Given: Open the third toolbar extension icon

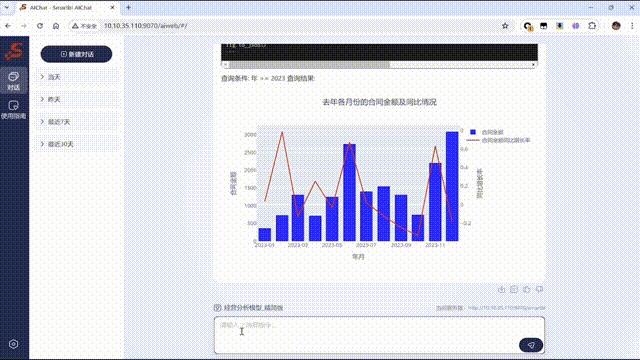Looking at the screenshot, I should pyautogui.click(x=560, y=26).
